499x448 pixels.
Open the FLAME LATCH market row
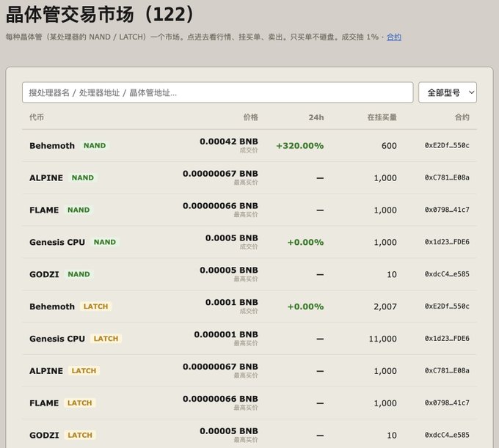click(x=249, y=403)
